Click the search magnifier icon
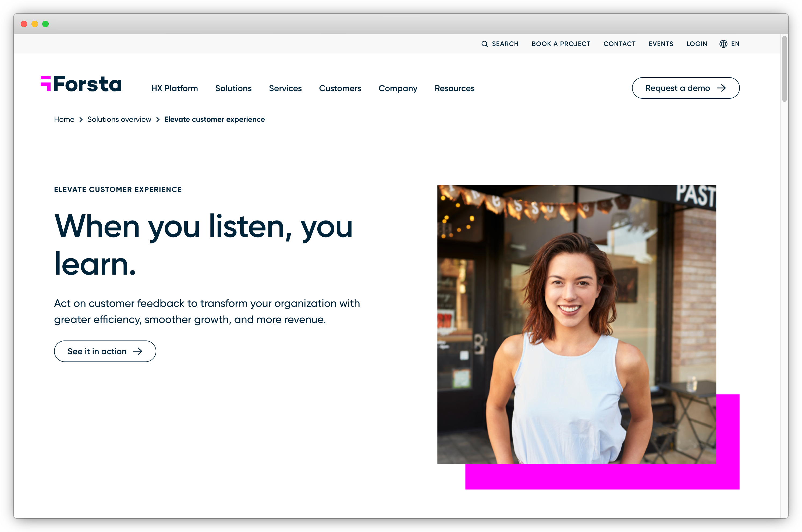This screenshot has width=802, height=532. click(x=485, y=44)
